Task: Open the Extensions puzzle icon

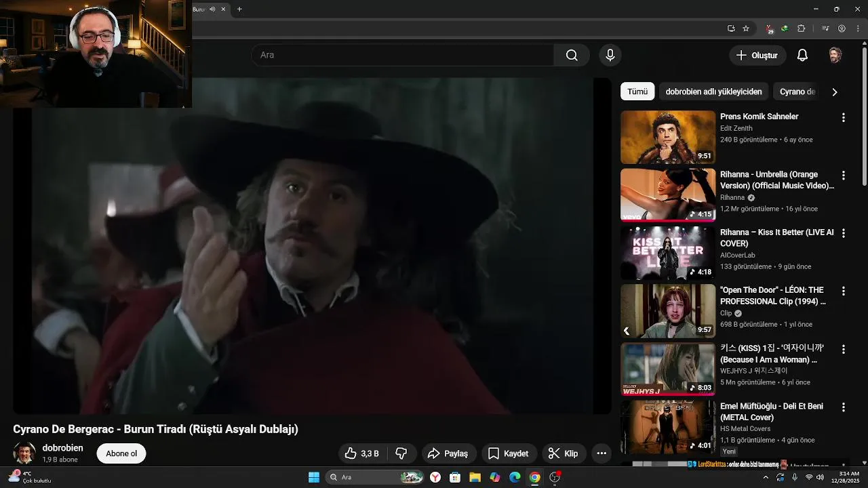Action: click(x=802, y=28)
